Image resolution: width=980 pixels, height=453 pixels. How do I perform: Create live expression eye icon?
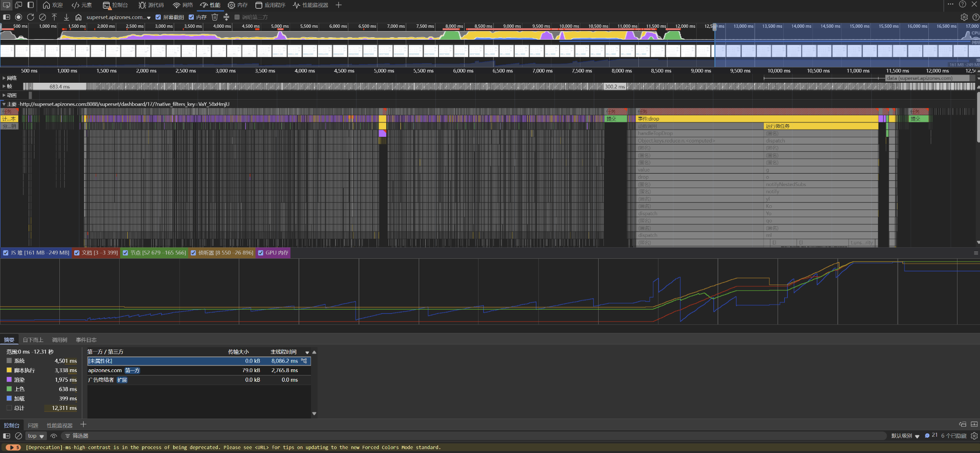(x=54, y=436)
